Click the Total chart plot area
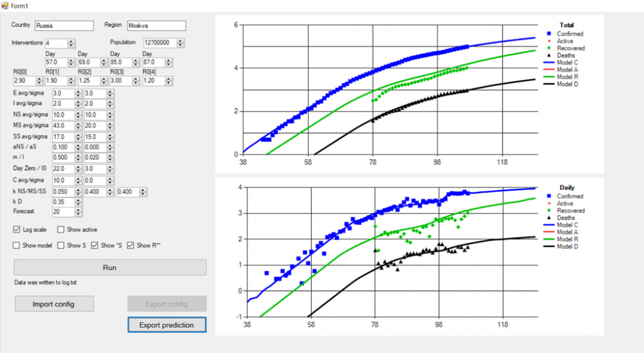 click(390, 89)
